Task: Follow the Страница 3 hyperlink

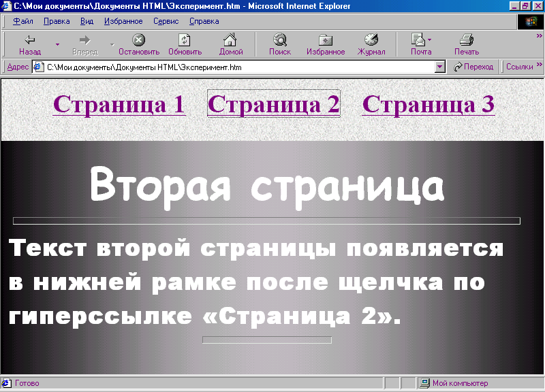Action: tap(429, 104)
